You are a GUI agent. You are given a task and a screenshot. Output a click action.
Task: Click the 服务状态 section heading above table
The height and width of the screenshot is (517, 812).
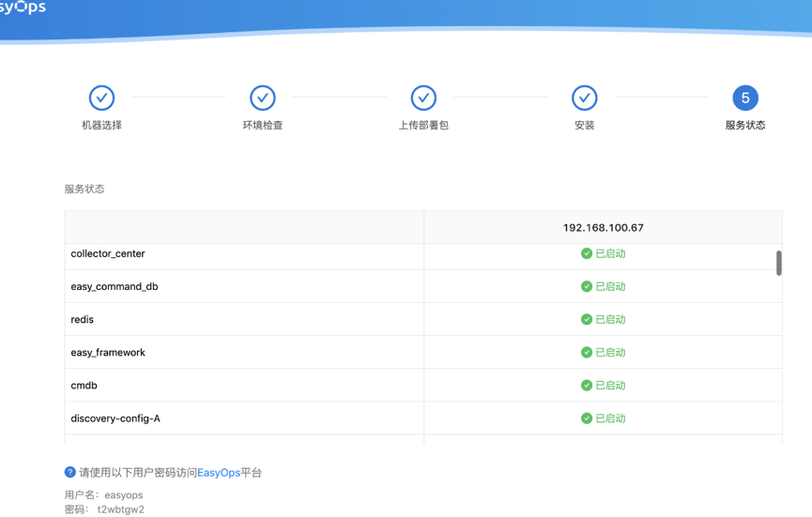tap(84, 189)
